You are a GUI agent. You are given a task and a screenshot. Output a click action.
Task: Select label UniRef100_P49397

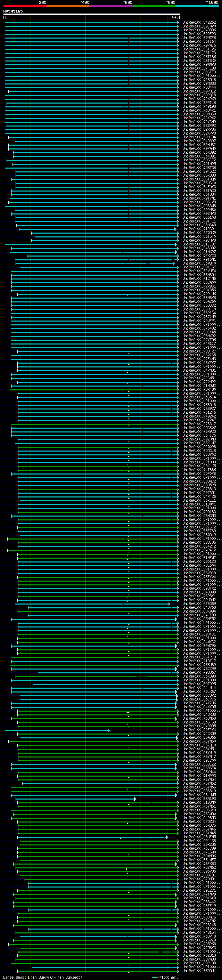[199, 141]
